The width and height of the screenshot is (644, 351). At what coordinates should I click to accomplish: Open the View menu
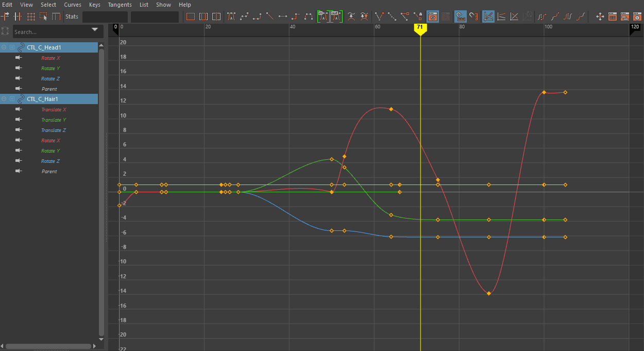coord(27,5)
